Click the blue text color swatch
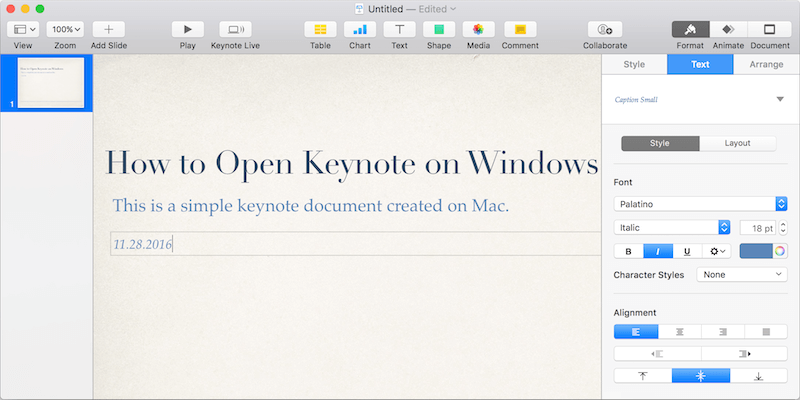The height and width of the screenshot is (400, 800). (x=755, y=251)
